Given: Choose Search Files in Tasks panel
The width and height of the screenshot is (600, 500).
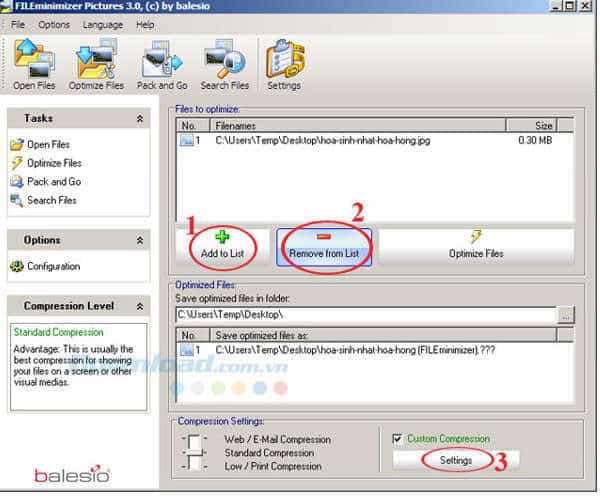Looking at the screenshot, I should click(x=52, y=200).
